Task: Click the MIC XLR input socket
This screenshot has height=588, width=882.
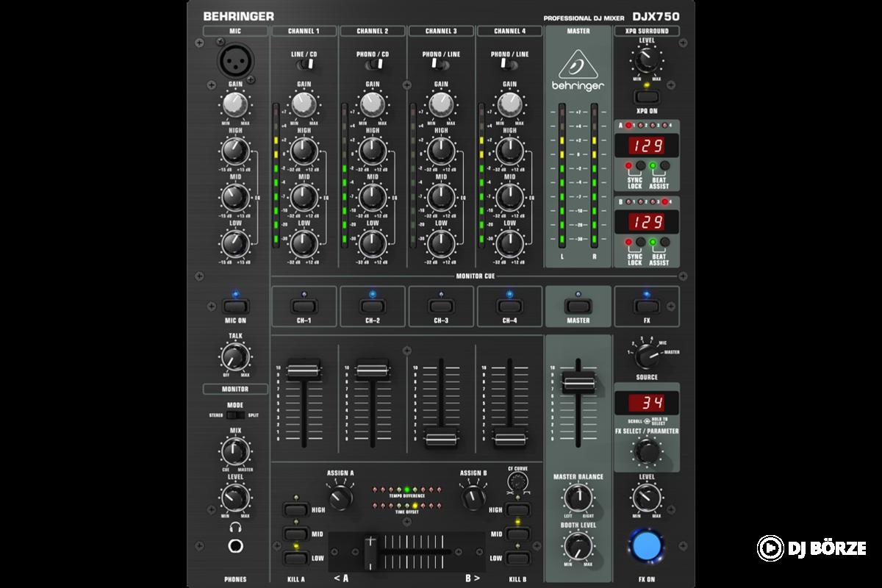Action: (x=234, y=62)
